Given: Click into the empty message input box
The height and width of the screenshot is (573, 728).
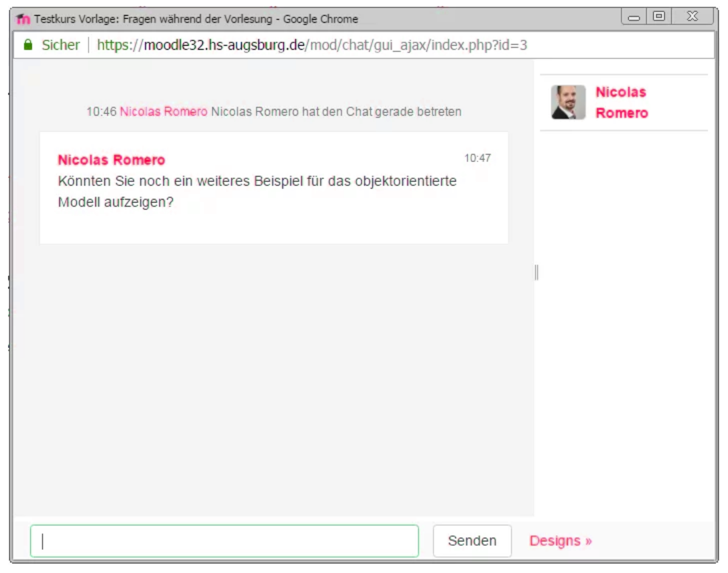Looking at the screenshot, I should coord(225,541).
